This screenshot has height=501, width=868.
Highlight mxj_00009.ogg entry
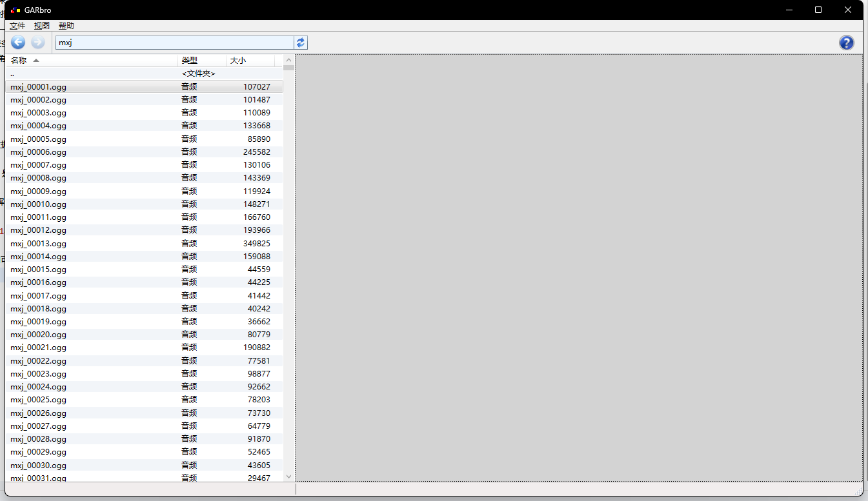coord(144,191)
